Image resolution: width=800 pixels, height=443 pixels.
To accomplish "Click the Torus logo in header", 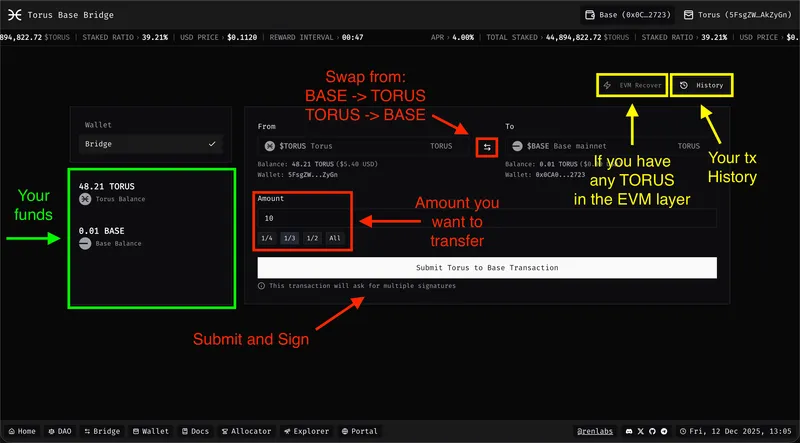I will click(x=14, y=15).
